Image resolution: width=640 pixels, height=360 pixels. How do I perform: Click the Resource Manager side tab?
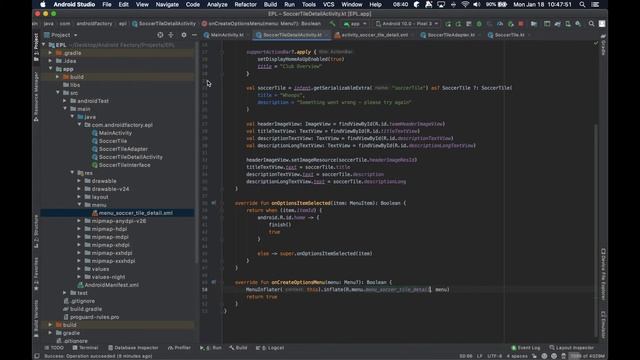click(x=36, y=97)
